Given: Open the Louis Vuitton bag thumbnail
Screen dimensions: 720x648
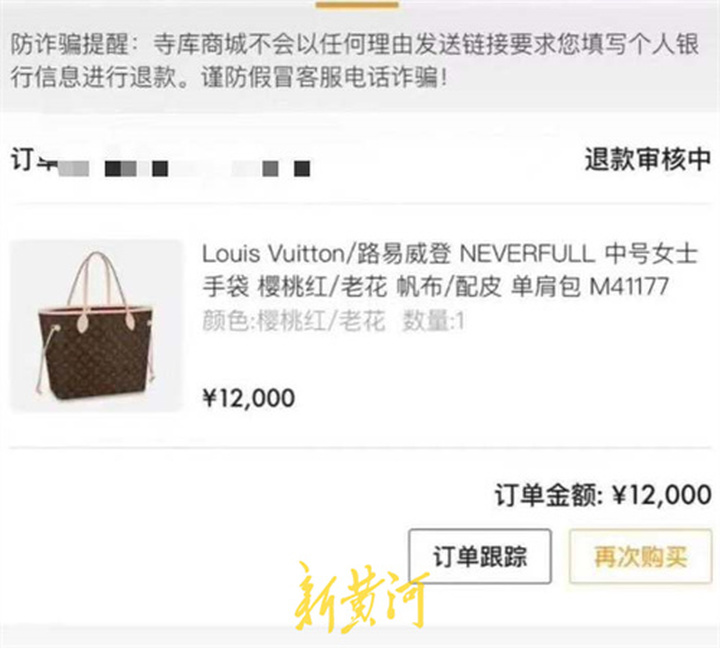Looking at the screenshot, I should tap(96, 326).
